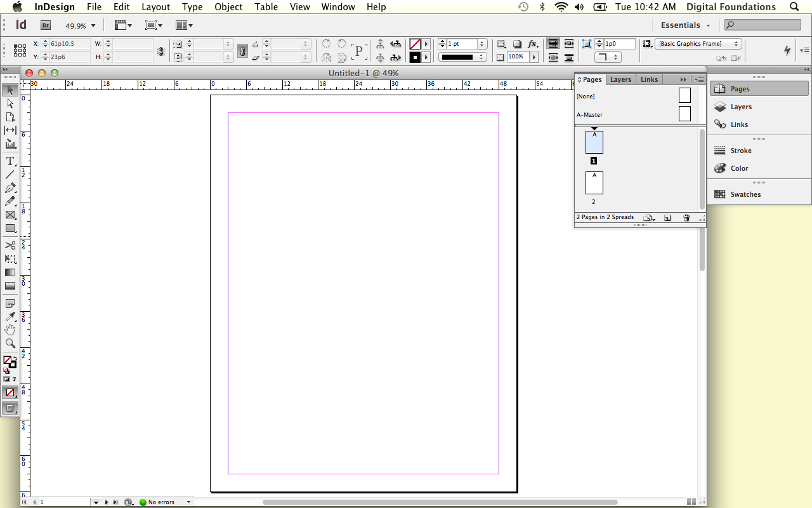This screenshot has height=508, width=812.
Task: Toggle Apply None color button in toolbox
Action: click(10, 392)
